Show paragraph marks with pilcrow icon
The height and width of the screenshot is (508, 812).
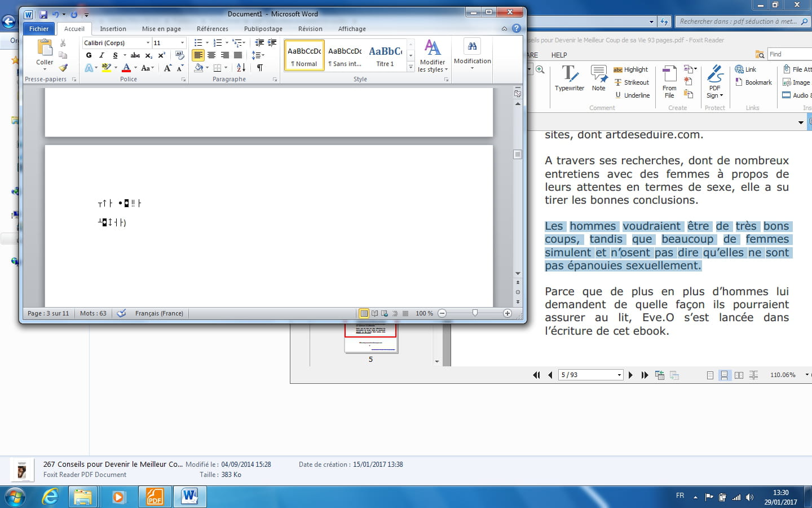[260, 68]
